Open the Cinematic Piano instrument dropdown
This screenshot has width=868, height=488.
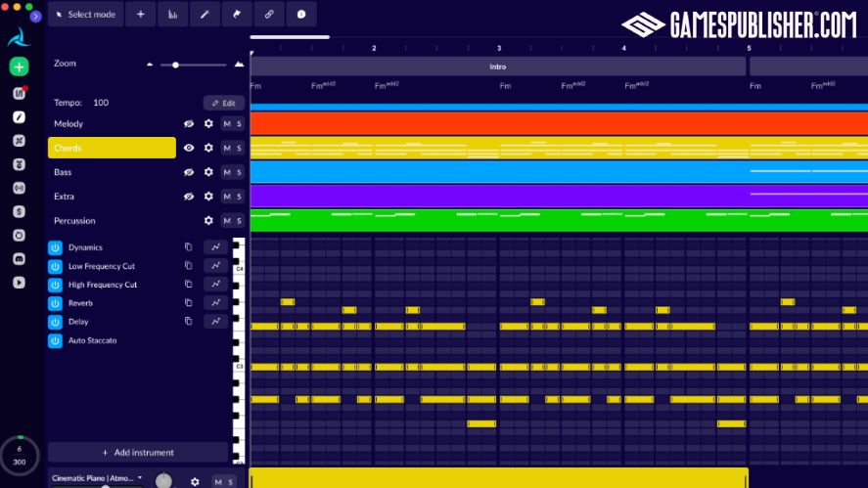coord(140,477)
